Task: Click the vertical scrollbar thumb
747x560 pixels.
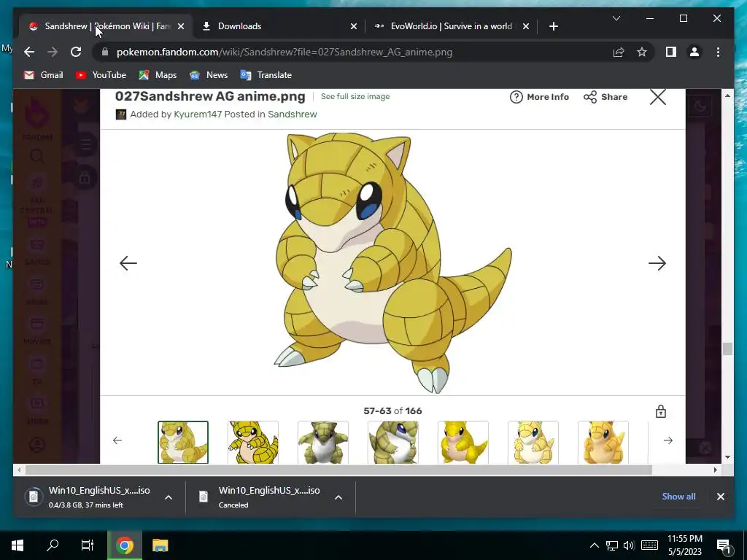Action: pos(727,349)
